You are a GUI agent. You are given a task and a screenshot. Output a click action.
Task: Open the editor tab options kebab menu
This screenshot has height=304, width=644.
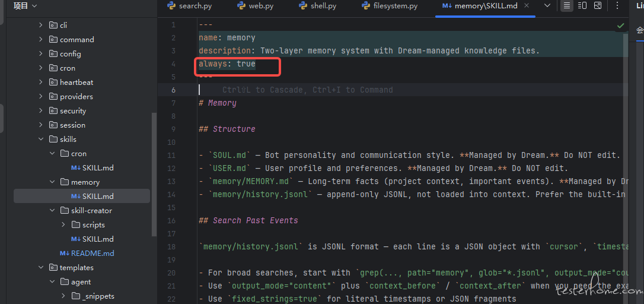coord(619,6)
